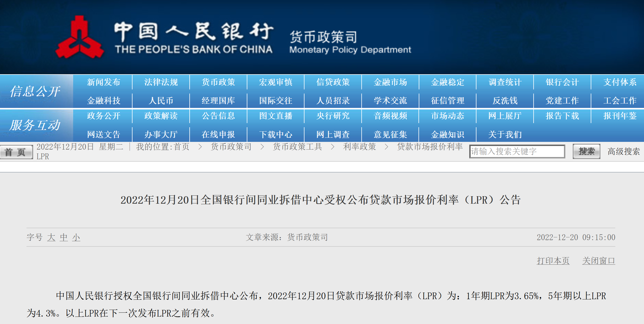Open the 新闻发布 menu item
This screenshot has width=644, height=324.
coord(104,82)
